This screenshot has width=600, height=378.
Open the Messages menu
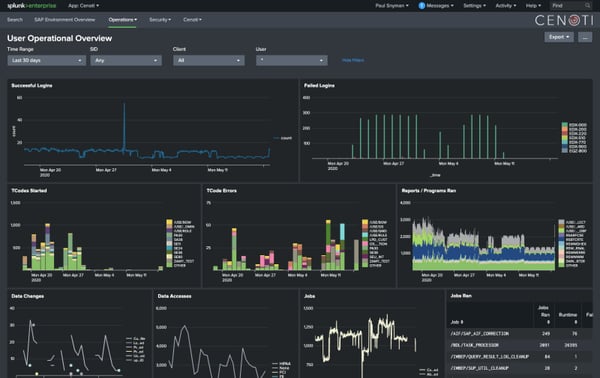(441, 6)
